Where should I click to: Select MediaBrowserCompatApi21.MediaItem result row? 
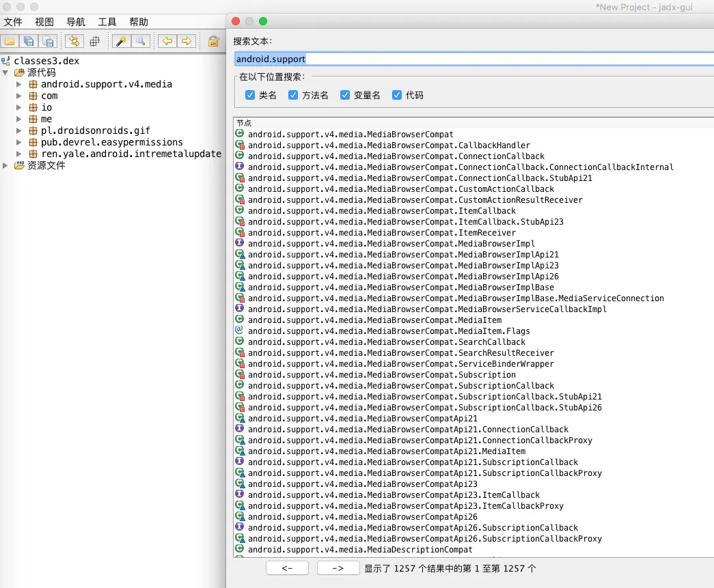click(473, 451)
